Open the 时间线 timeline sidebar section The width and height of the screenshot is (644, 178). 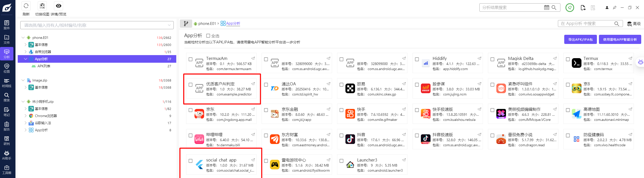(7, 83)
